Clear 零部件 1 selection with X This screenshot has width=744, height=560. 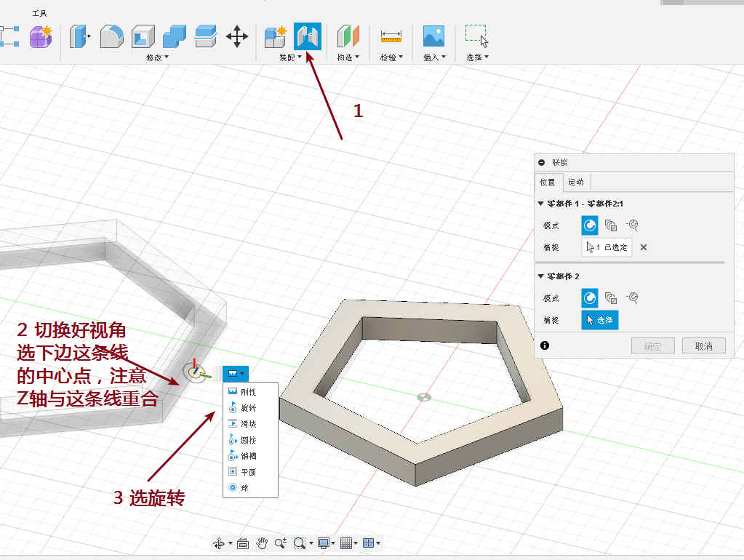pyautogui.click(x=644, y=247)
